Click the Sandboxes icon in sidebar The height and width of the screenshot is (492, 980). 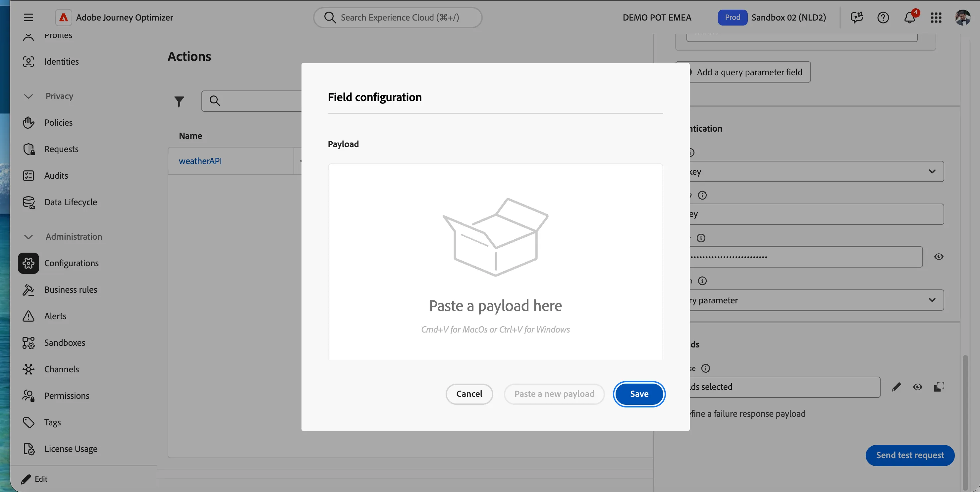(28, 343)
